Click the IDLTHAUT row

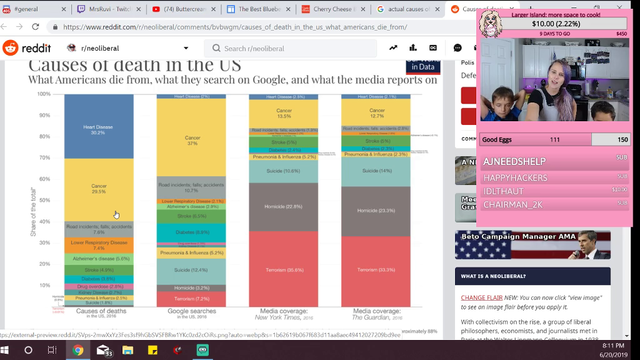[555, 191]
